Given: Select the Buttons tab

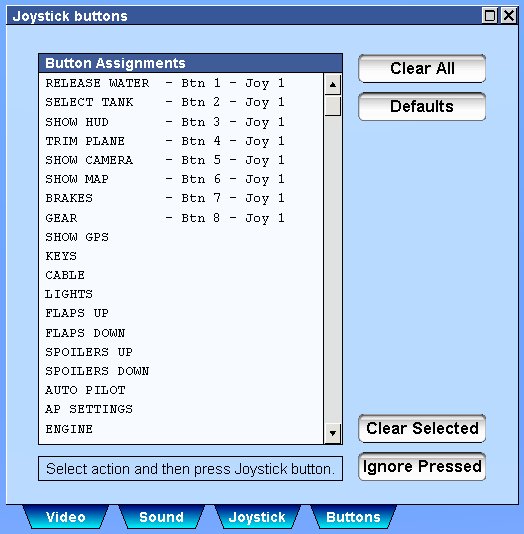Looking at the screenshot, I should point(353,517).
